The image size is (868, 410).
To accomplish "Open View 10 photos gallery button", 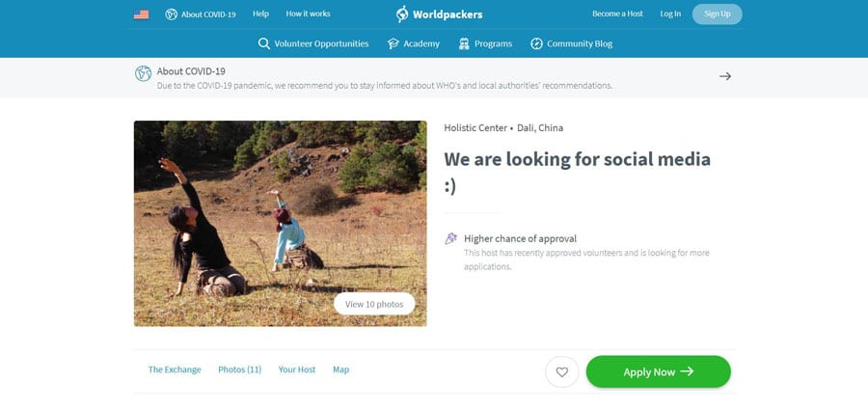I will pos(374,304).
